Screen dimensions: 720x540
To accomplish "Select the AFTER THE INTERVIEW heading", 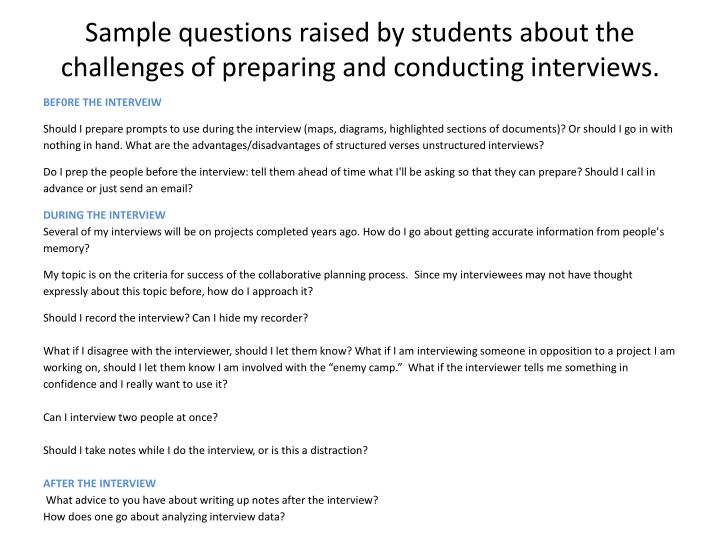I will [x=99, y=484].
